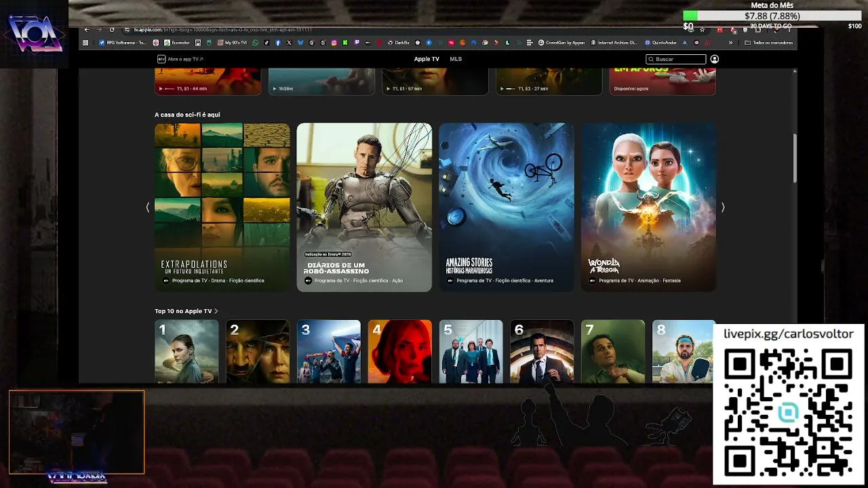Play the T1, E1 - 57 min episode

tap(435, 81)
